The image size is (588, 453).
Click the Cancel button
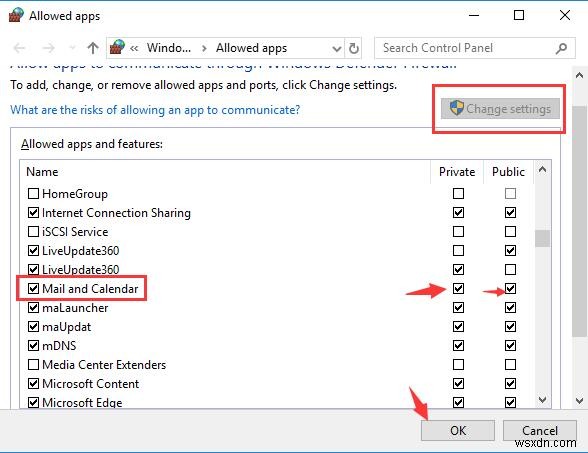point(540,430)
